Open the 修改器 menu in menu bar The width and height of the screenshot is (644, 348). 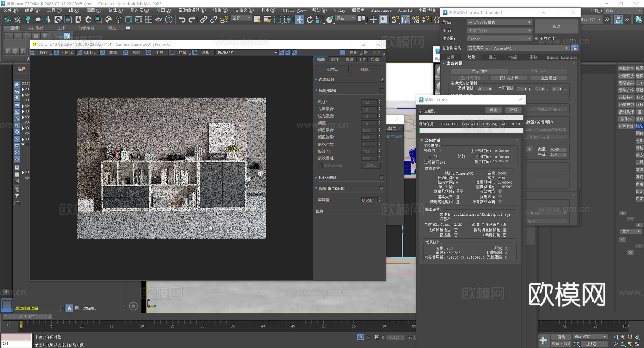(139, 10)
